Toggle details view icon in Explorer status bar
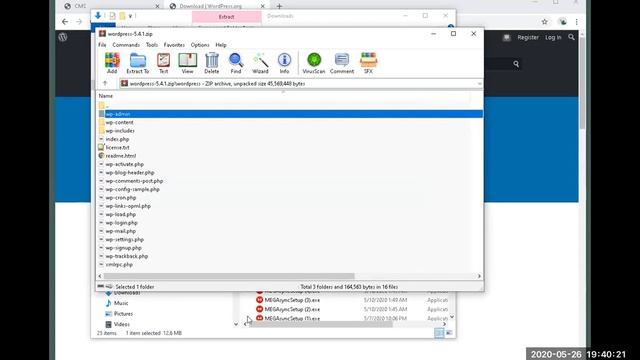The image size is (640, 360). click(439, 333)
